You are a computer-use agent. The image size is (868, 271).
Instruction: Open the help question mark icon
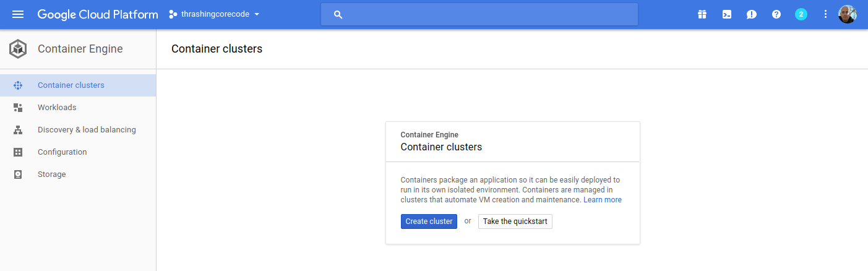pyautogui.click(x=776, y=14)
